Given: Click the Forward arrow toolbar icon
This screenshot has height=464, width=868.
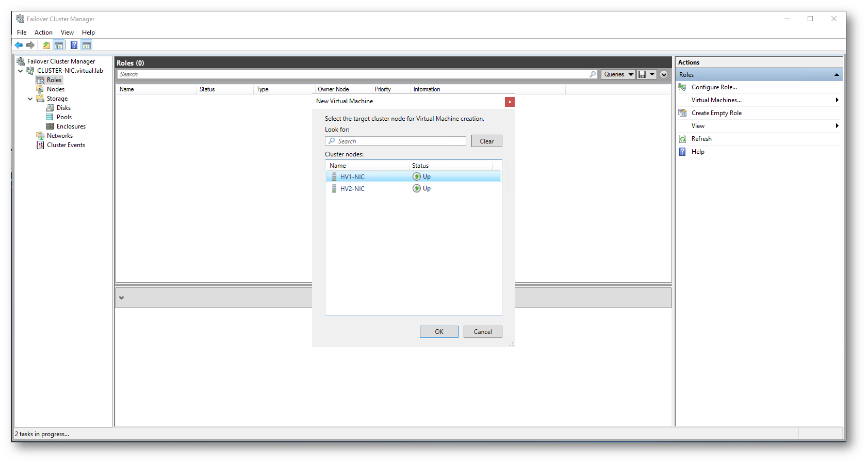Looking at the screenshot, I should click(x=30, y=45).
